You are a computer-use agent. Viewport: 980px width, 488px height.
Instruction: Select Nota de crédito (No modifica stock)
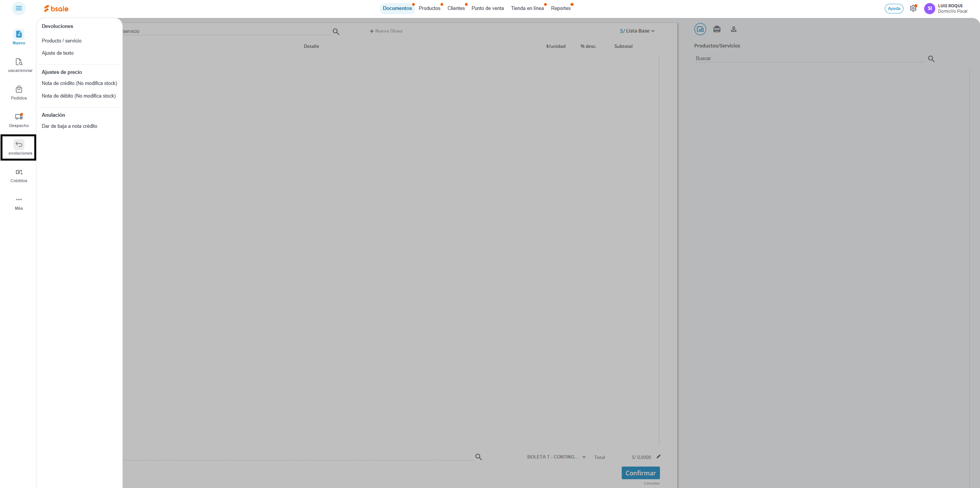click(79, 83)
